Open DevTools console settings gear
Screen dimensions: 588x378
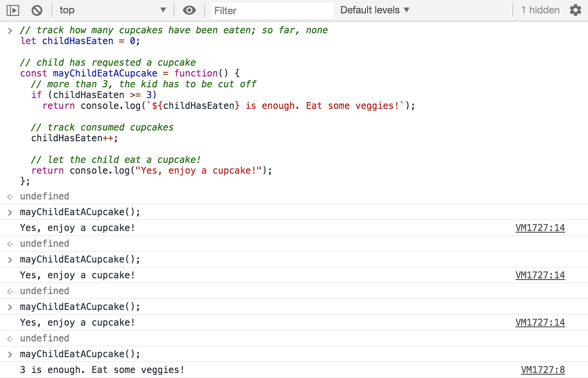[x=575, y=10]
